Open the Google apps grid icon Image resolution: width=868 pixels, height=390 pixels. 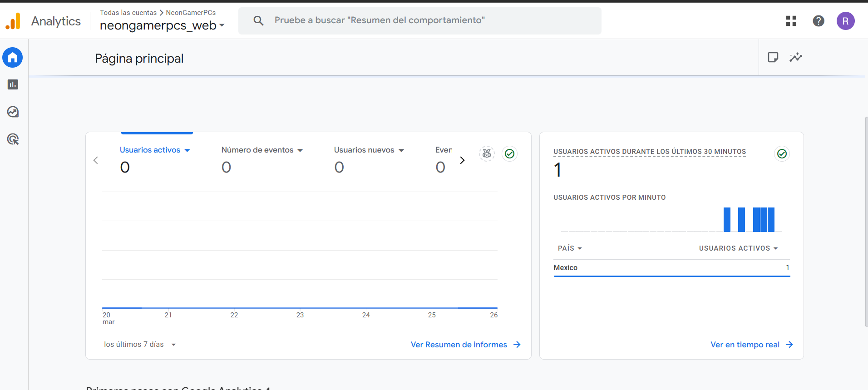[791, 21]
